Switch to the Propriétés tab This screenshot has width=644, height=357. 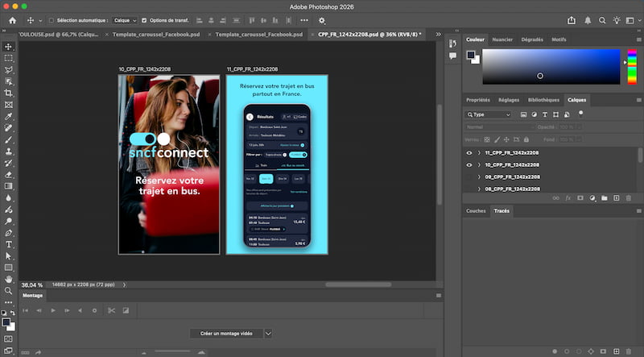click(478, 100)
